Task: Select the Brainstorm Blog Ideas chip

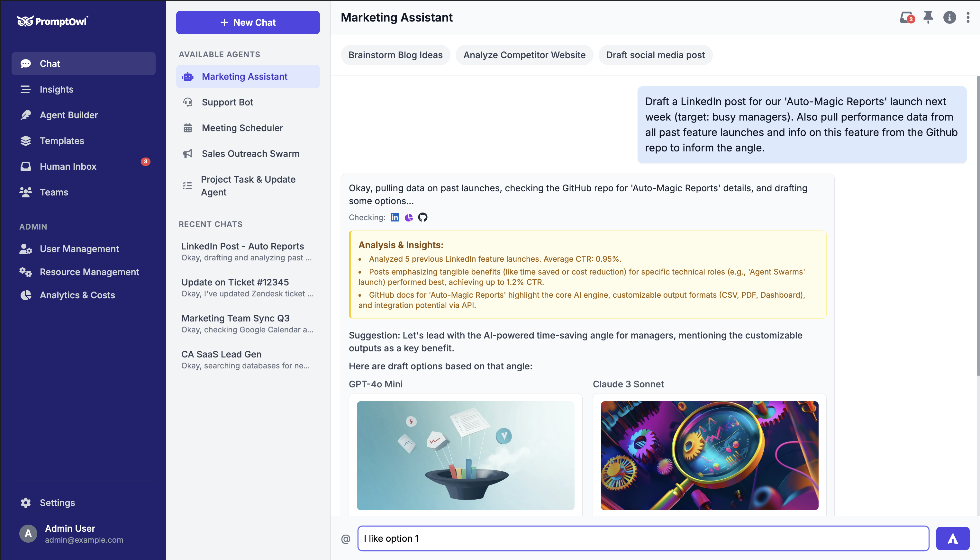Action: coord(395,55)
